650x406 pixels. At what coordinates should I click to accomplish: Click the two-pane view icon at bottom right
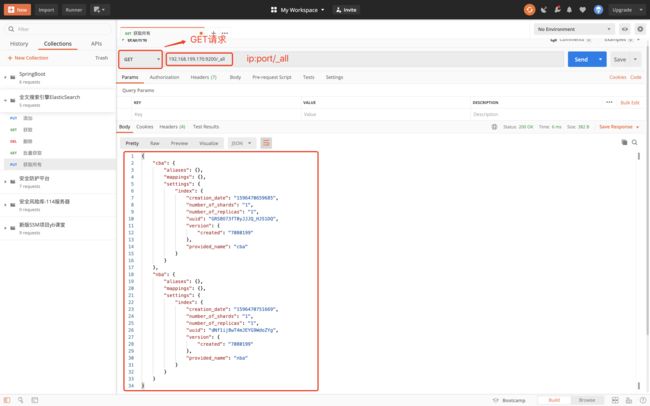pyautogui.click(x=615, y=400)
